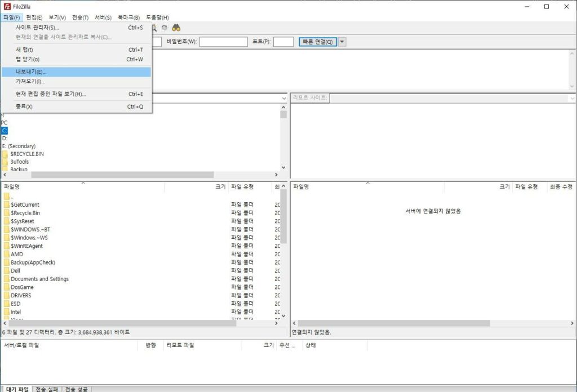Click the DosGame folder icon

tap(7, 287)
